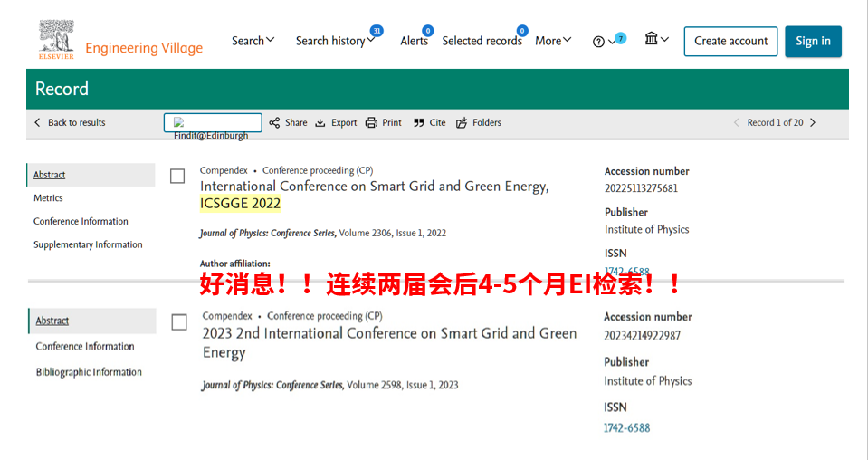Expand the Search history dropdown

(335, 41)
